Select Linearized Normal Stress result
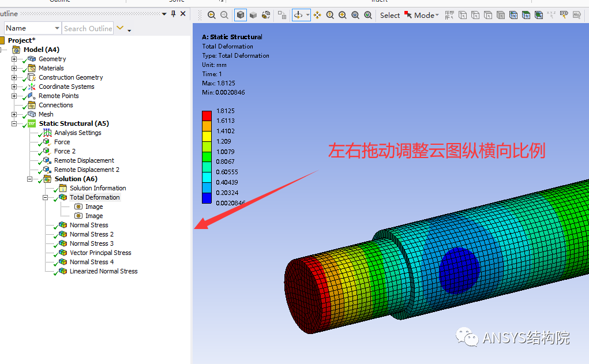The height and width of the screenshot is (364, 589). point(104,271)
